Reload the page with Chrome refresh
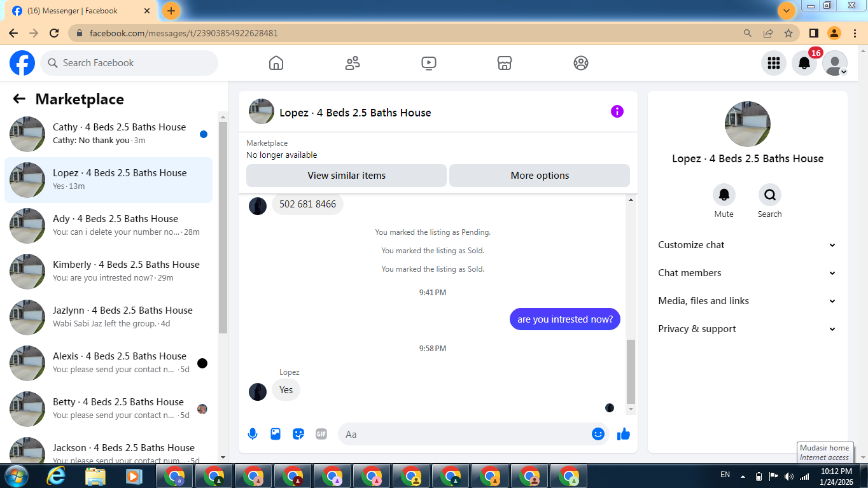The image size is (868, 488). pos(54,33)
